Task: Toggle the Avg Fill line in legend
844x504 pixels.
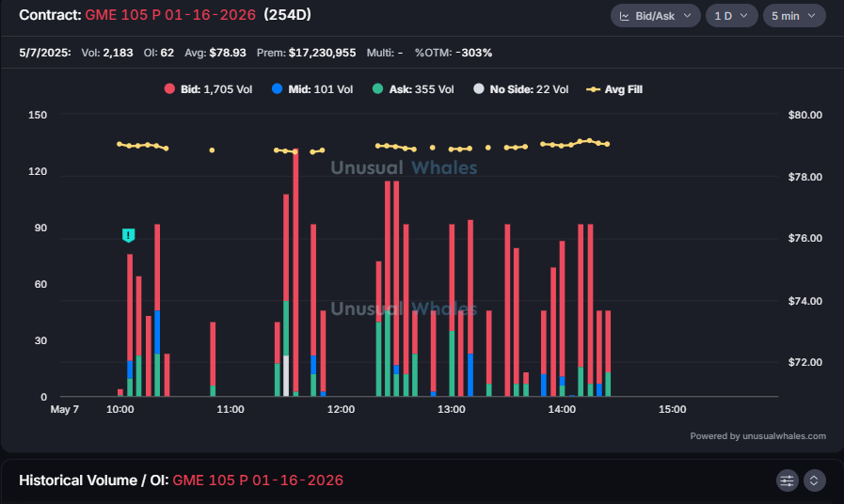Action: 614,89
